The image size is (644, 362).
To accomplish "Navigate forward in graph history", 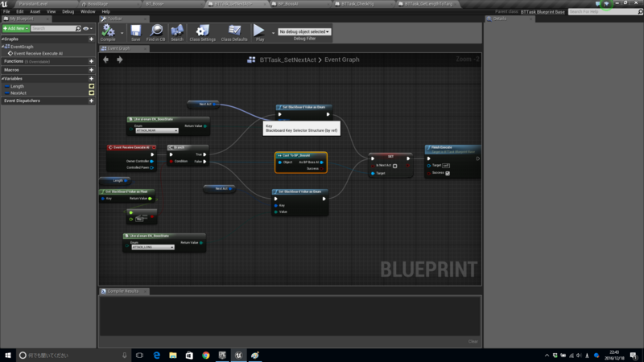I will point(119,60).
